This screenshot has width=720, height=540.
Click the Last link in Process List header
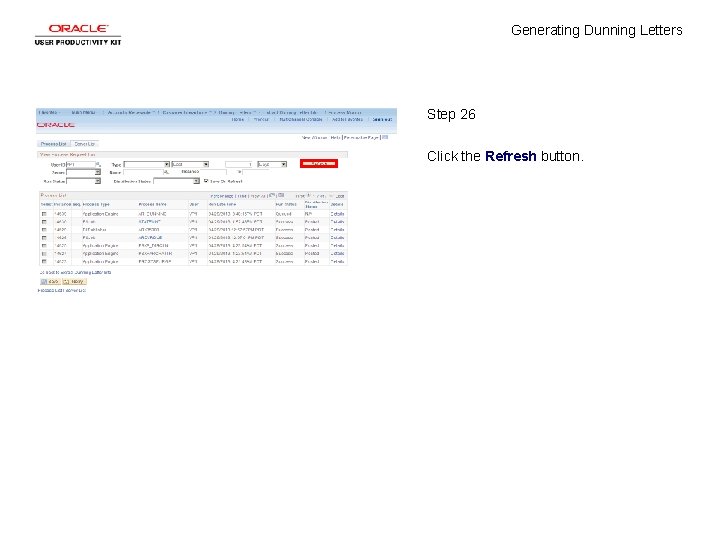(340, 196)
